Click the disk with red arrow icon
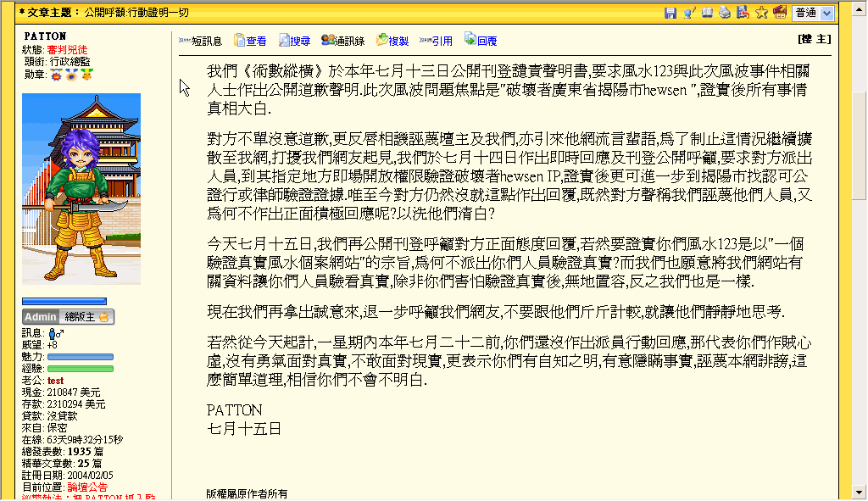Image resolution: width=868 pixels, height=501 pixels. pos(743,12)
